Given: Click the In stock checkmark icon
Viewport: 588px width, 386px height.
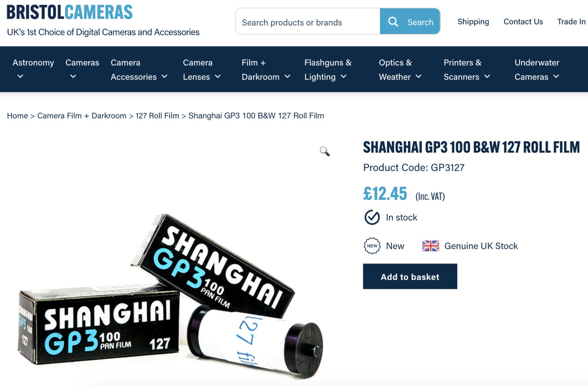Looking at the screenshot, I should [x=372, y=217].
